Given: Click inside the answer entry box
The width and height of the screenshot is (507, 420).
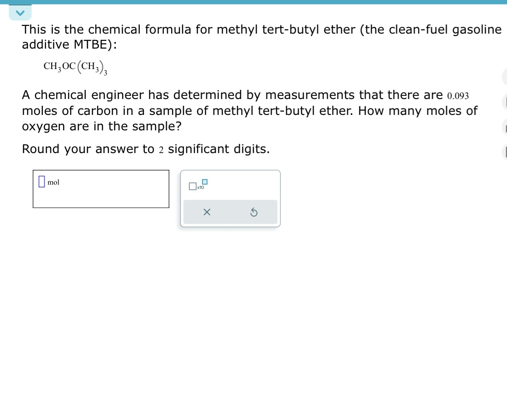Looking at the screenshot, I should pos(101,188).
